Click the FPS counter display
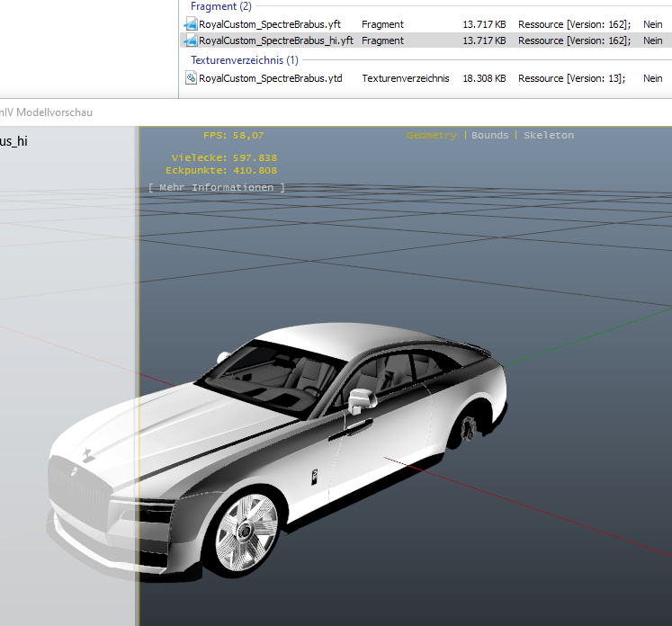Image resolution: width=672 pixels, height=626 pixels. tap(234, 136)
